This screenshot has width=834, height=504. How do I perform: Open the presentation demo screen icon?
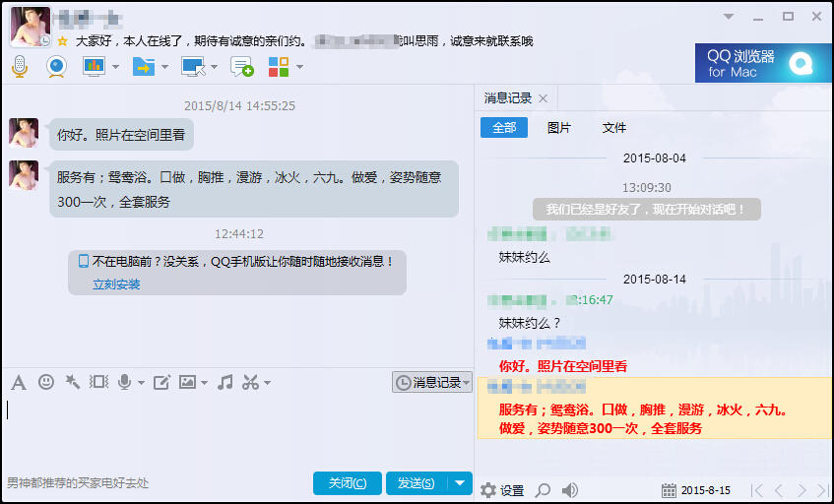pyautogui.click(x=95, y=67)
